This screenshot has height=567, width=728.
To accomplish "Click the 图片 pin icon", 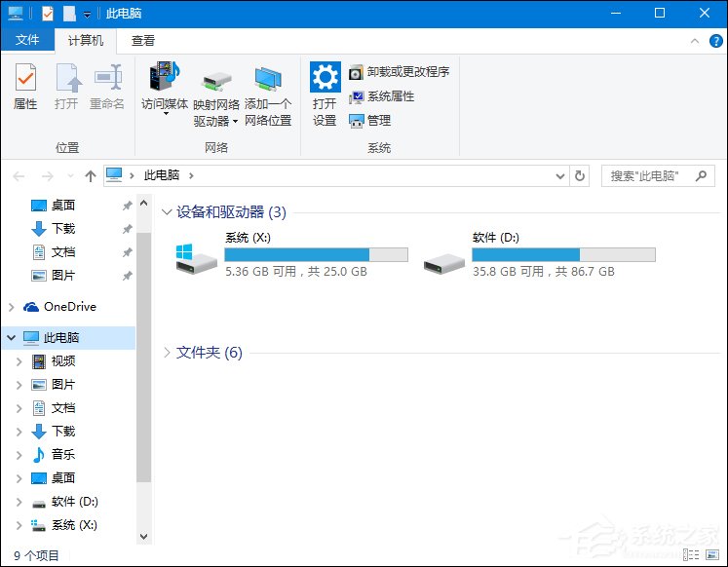I will point(128,276).
